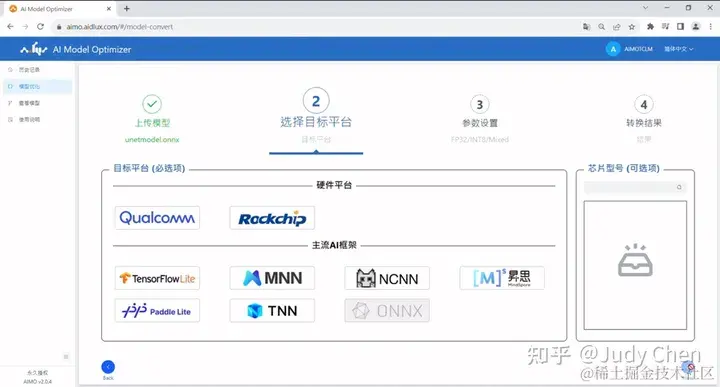Open the 简体中文 language dropdown

(x=679, y=49)
